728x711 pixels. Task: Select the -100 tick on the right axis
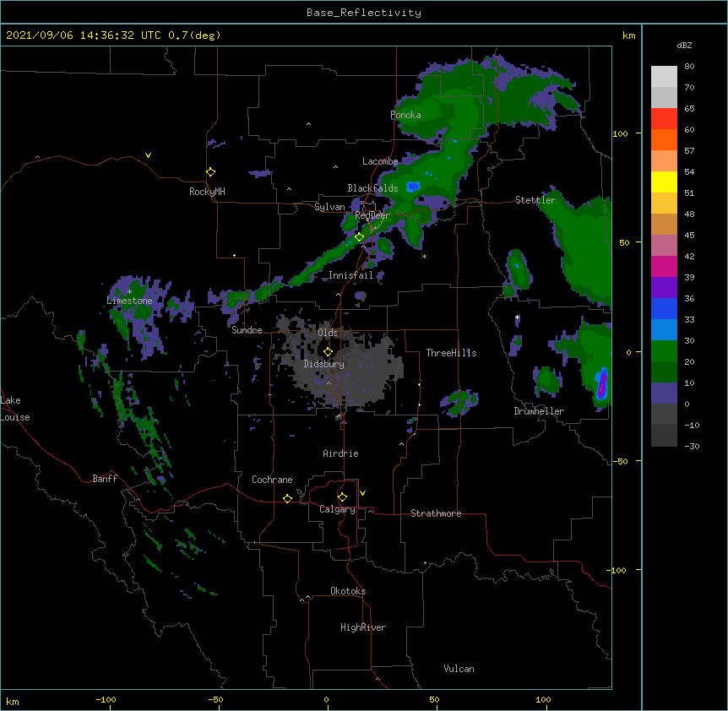(x=617, y=570)
